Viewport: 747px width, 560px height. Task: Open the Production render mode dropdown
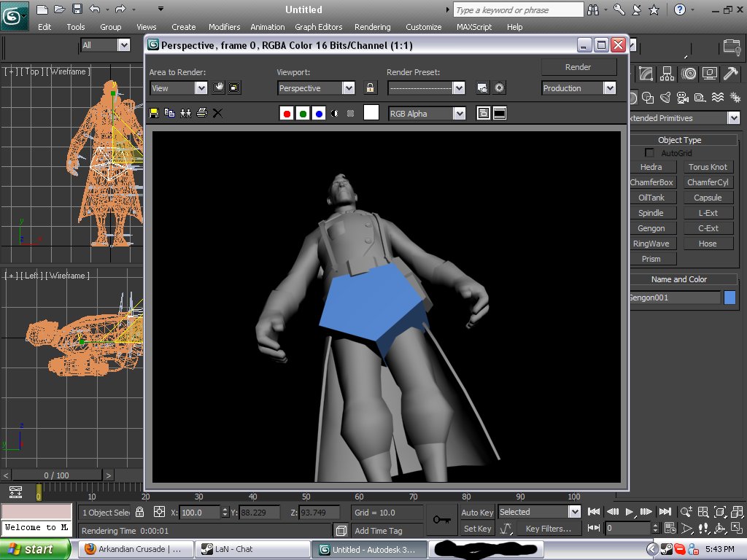pyautogui.click(x=609, y=88)
